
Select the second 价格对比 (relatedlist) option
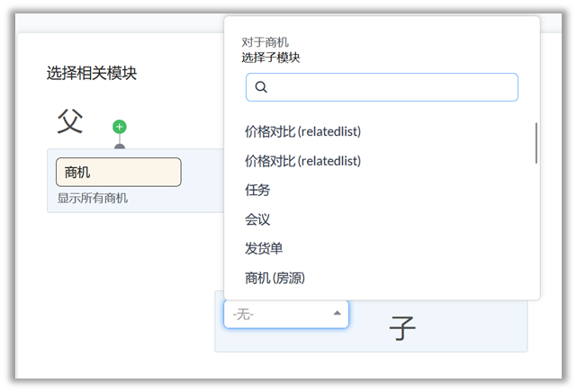click(x=302, y=161)
